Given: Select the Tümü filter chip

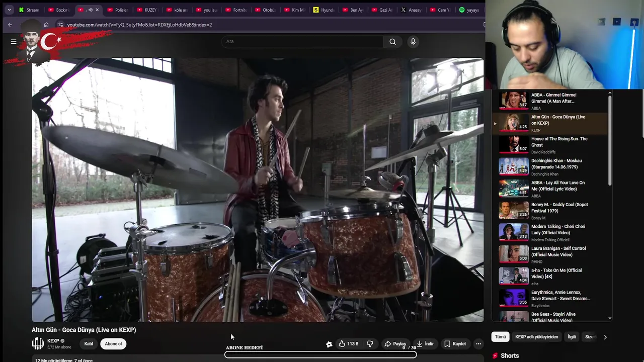Looking at the screenshot, I should pyautogui.click(x=500, y=337).
